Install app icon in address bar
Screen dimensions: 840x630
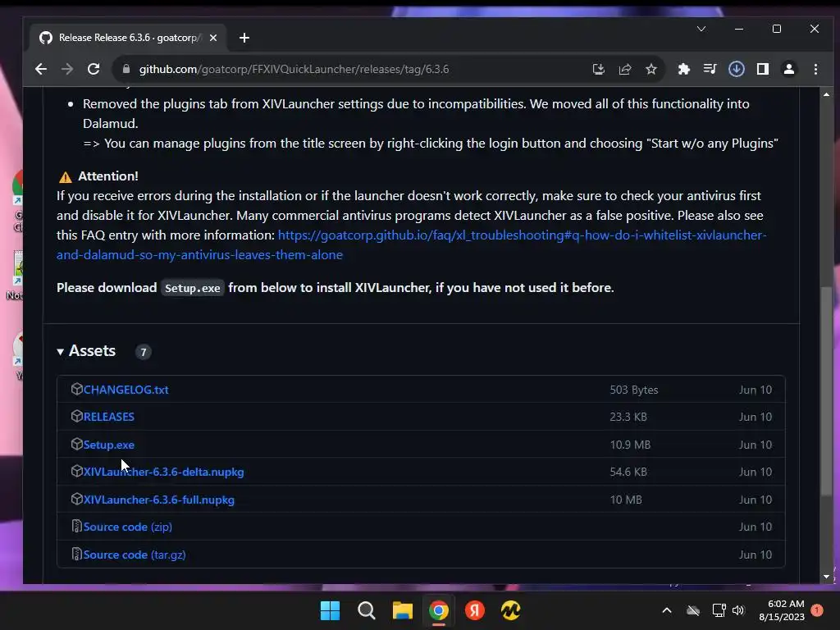[x=598, y=69]
